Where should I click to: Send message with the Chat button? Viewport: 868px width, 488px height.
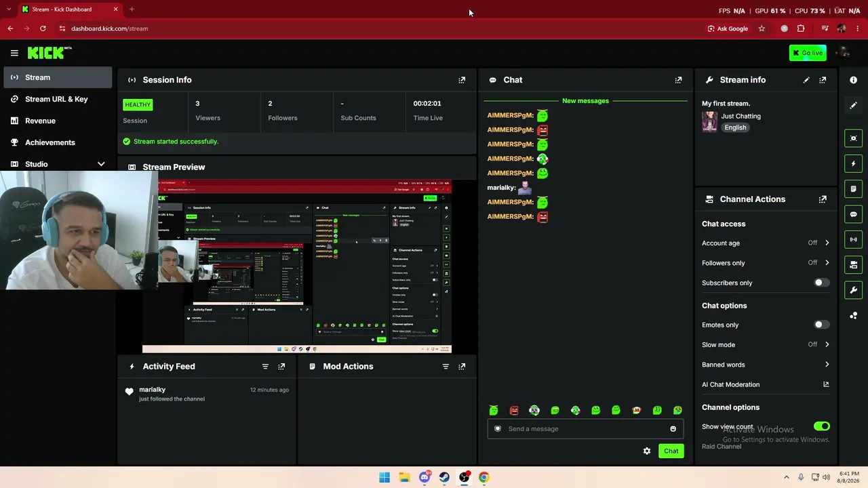(x=671, y=451)
